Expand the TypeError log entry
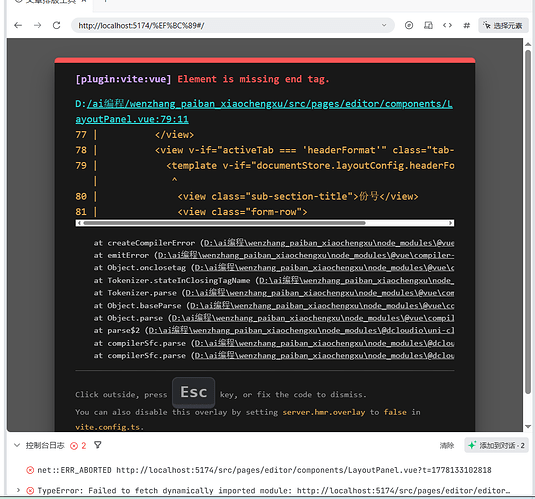The image size is (535, 499). click(x=18, y=490)
